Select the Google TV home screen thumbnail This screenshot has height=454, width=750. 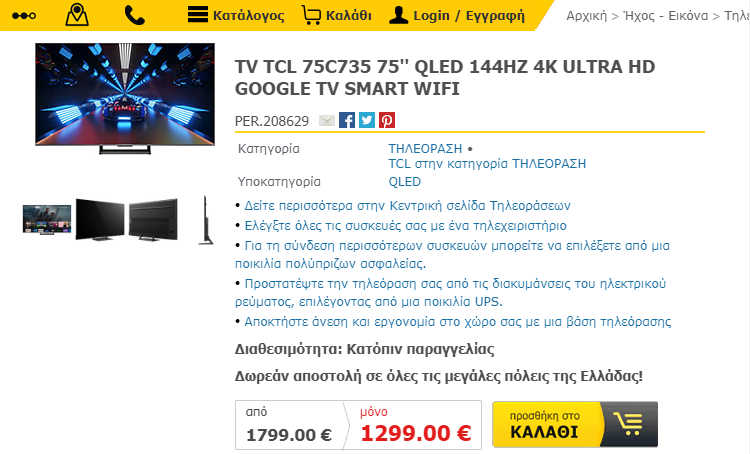coord(47,220)
